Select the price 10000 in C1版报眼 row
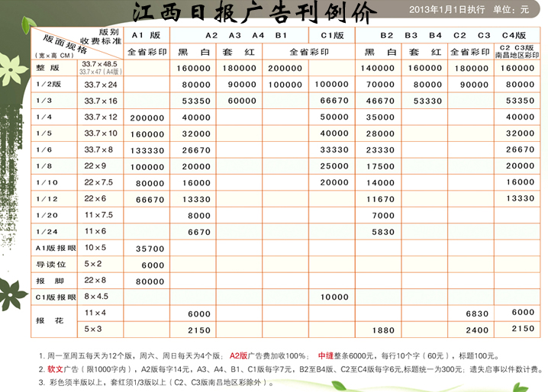The width and height of the screenshot is (548, 392). (x=334, y=297)
